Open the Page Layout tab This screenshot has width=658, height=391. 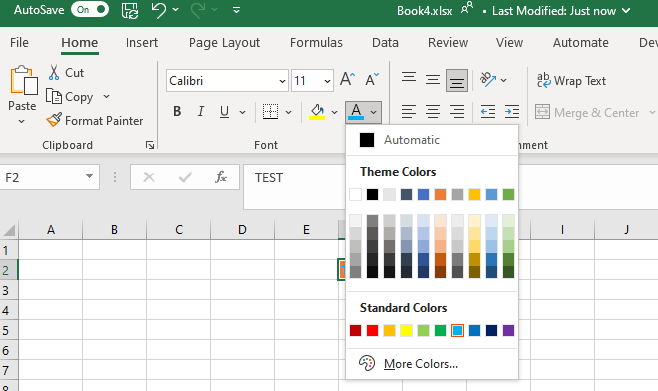click(x=225, y=43)
